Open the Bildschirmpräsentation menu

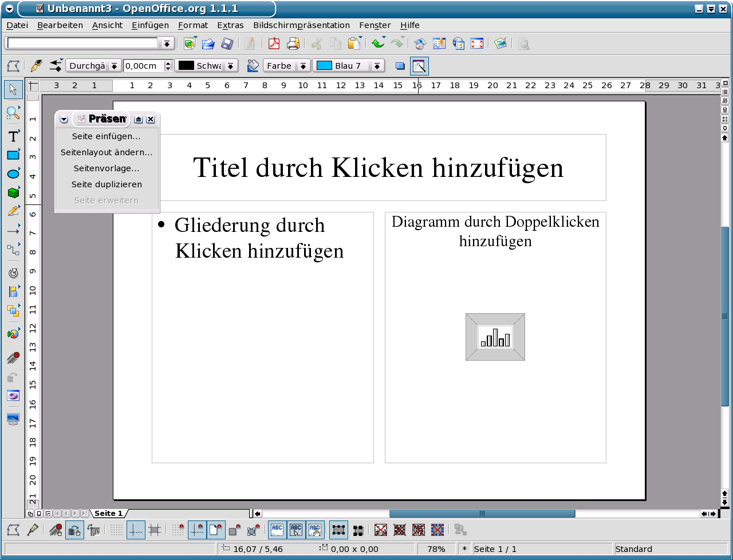pos(301,25)
